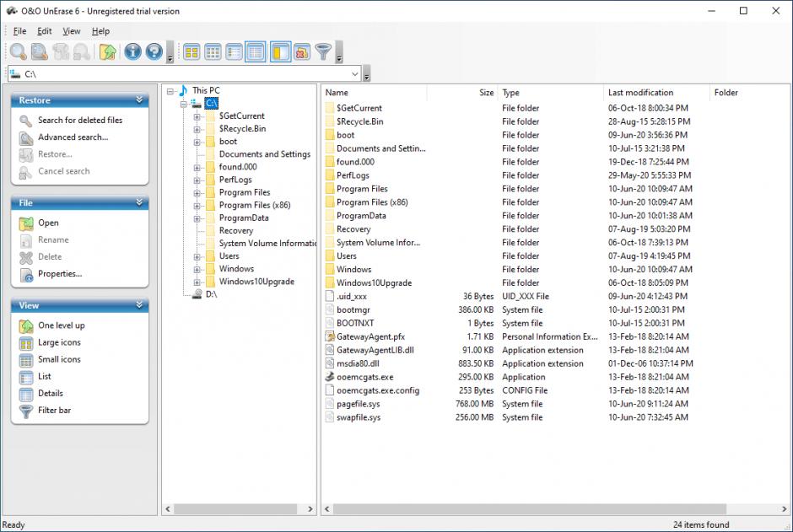Click the file list horizontal scrollbar

pyautogui.click(x=530, y=508)
